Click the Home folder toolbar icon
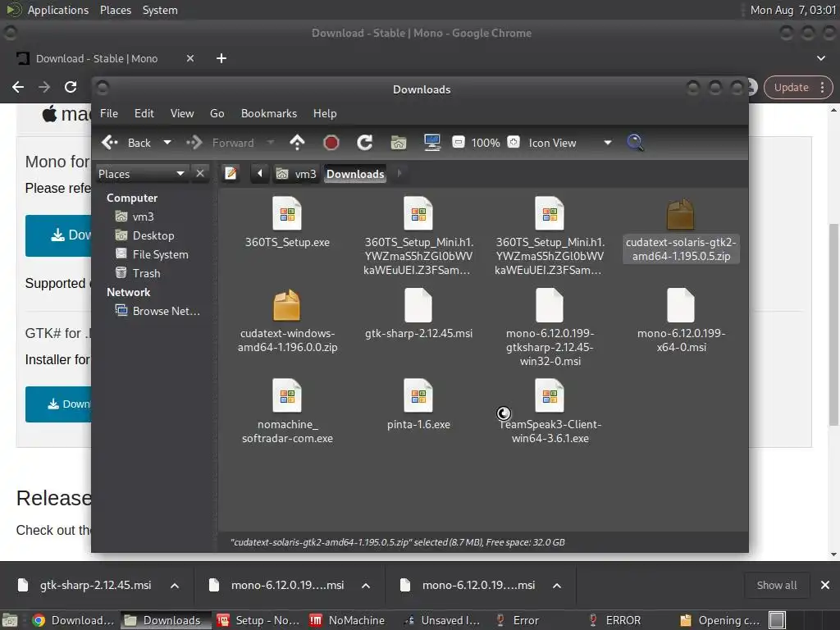The image size is (840, 630). (x=399, y=143)
